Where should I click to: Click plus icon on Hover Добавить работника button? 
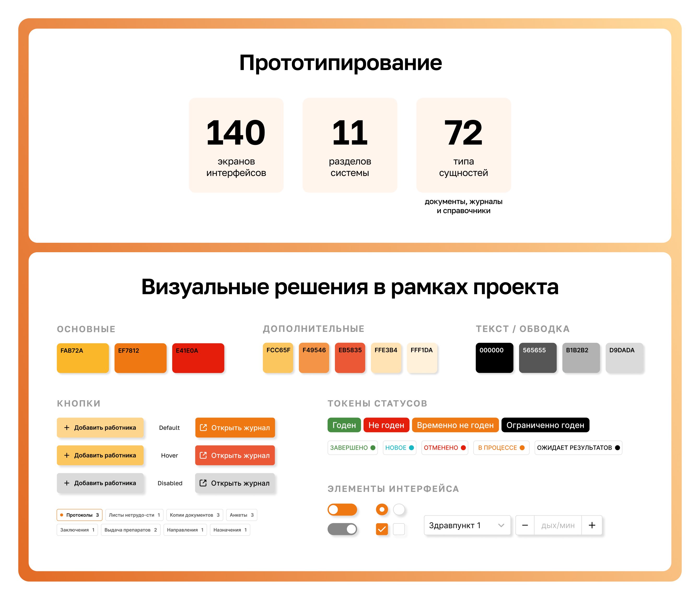(67, 455)
